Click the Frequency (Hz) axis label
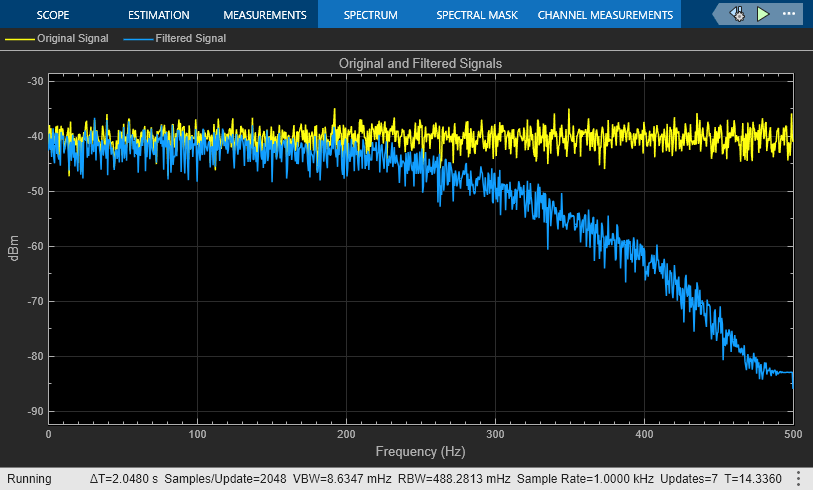813x490 pixels. tap(420, 452)
